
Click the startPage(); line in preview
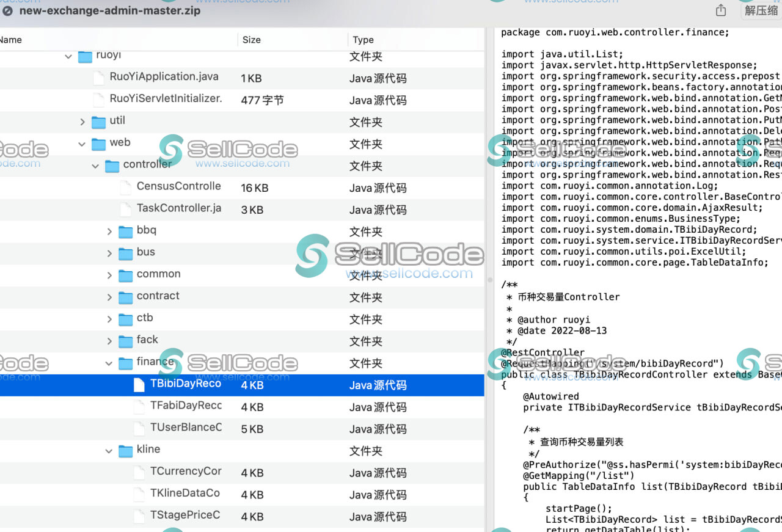tap(579, 509)
